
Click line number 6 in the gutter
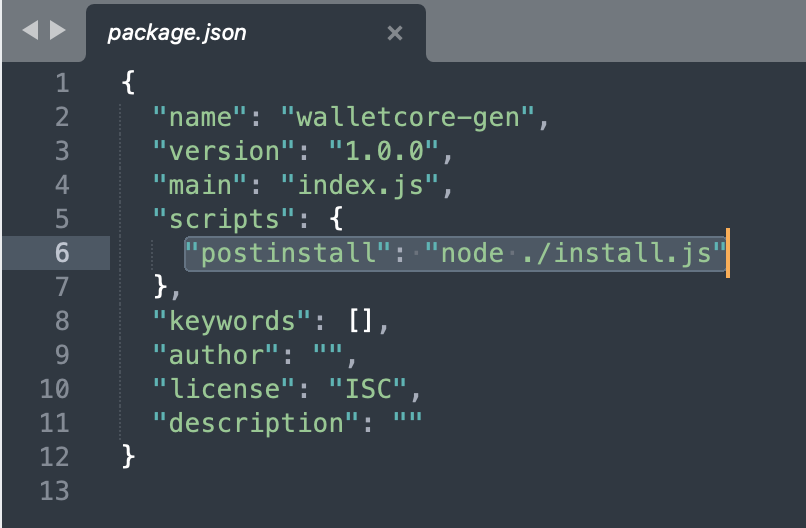point(62,253)
